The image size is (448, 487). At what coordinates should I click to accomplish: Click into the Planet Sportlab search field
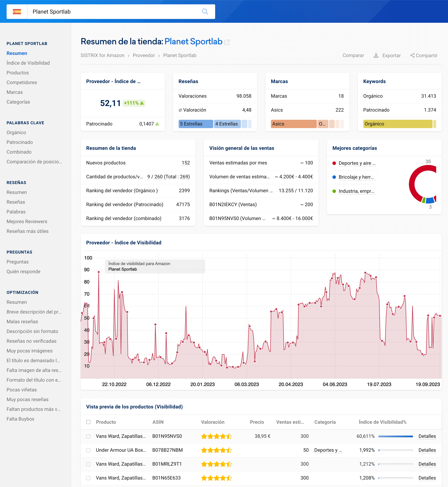pos(114,12)
